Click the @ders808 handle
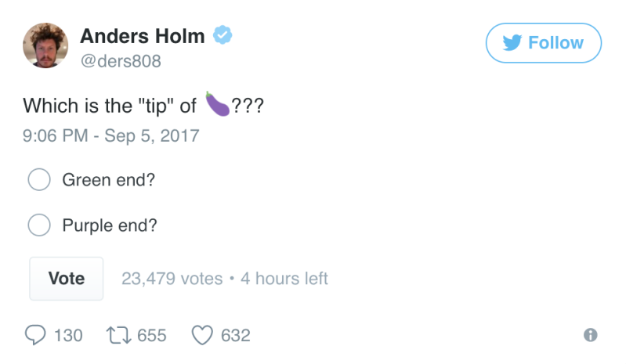 pyautogui.click(x=121, y=61)
